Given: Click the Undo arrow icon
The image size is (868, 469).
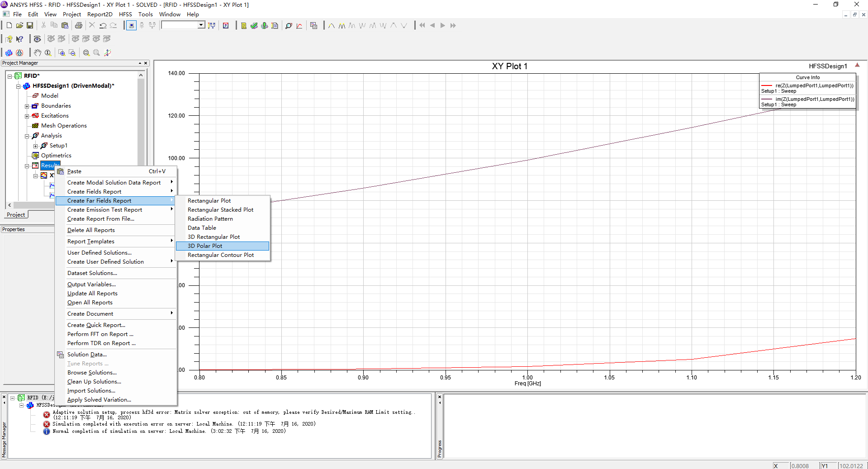Looking at the screenshot, I should pyautogui.click(x=103, y=26).
